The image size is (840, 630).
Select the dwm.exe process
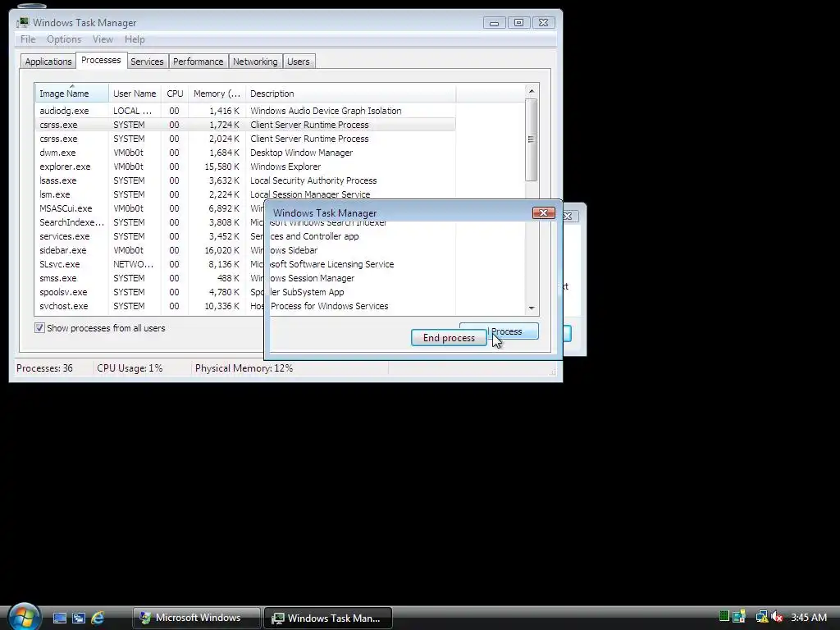click(245, 152)
